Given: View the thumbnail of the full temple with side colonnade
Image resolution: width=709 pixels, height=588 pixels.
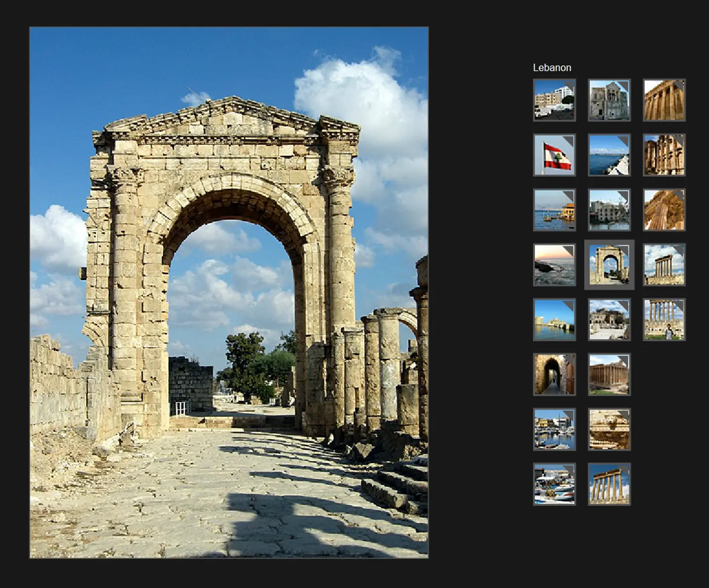Looking at the screenshot, I should pyautogui.click(x=609, y=374).
